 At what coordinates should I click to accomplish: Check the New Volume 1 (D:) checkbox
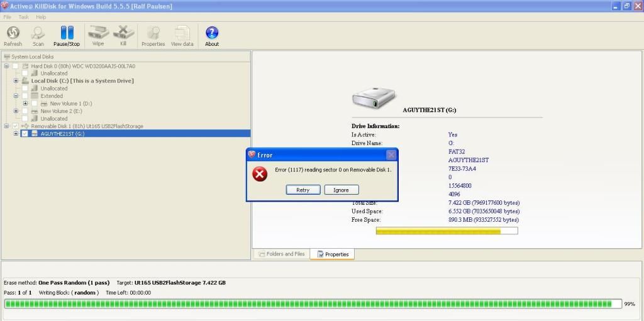click(35, 104)
